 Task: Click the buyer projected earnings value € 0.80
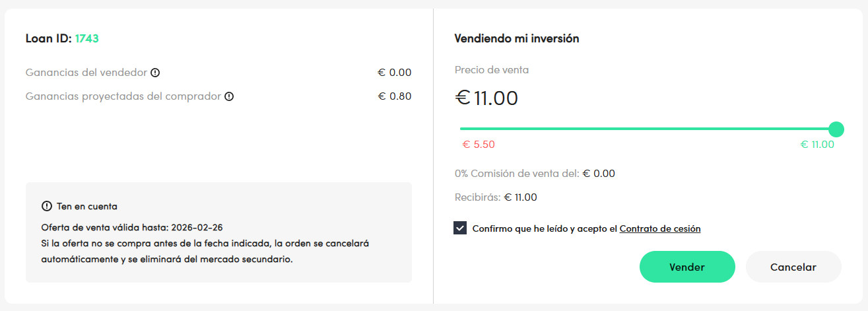395,96
